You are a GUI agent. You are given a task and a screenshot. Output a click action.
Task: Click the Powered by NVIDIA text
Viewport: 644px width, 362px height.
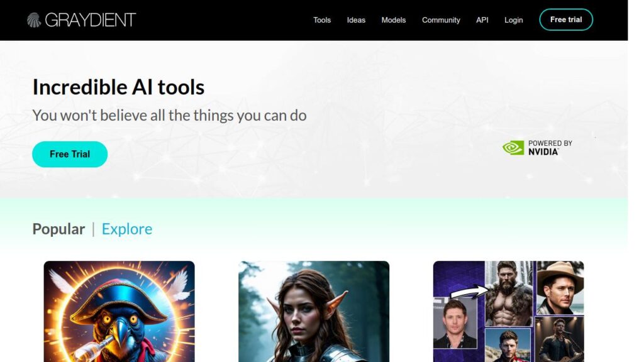[x=550, y=148]
